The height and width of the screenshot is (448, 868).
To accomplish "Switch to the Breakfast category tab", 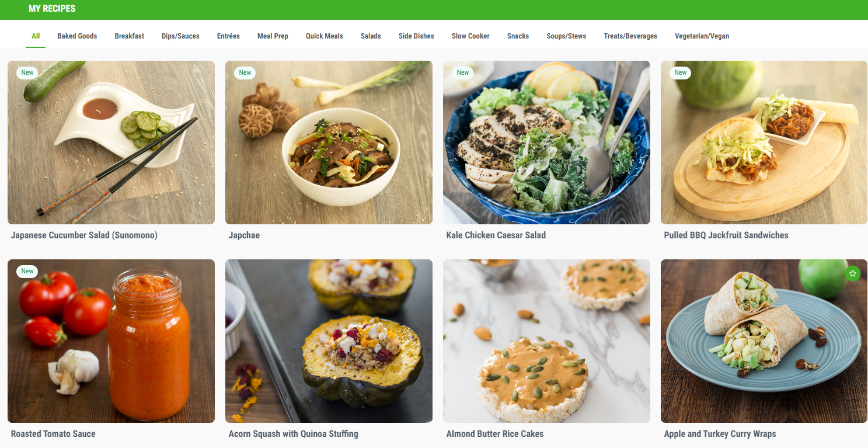I will pyautogui.click(x=130, y=36).
